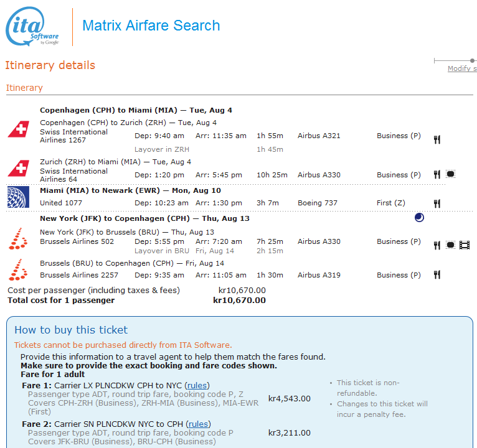The image size is (477, 448).
Task: Open the Modify search link
Action: coord(462,69)
